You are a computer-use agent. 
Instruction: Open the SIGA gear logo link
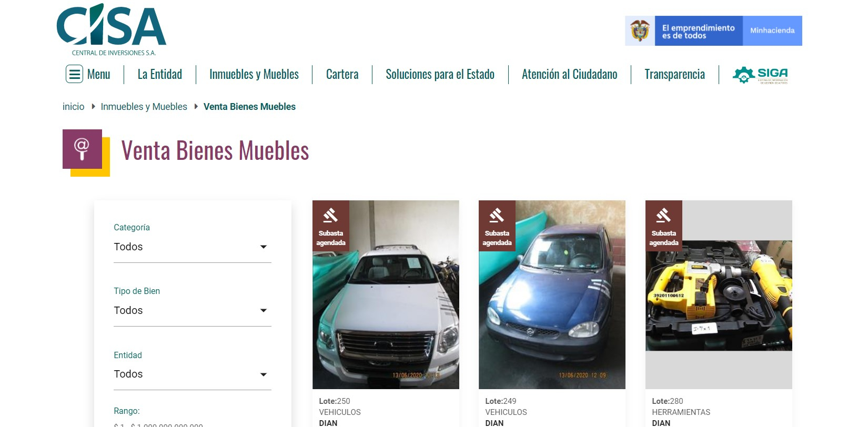[760, 75]
